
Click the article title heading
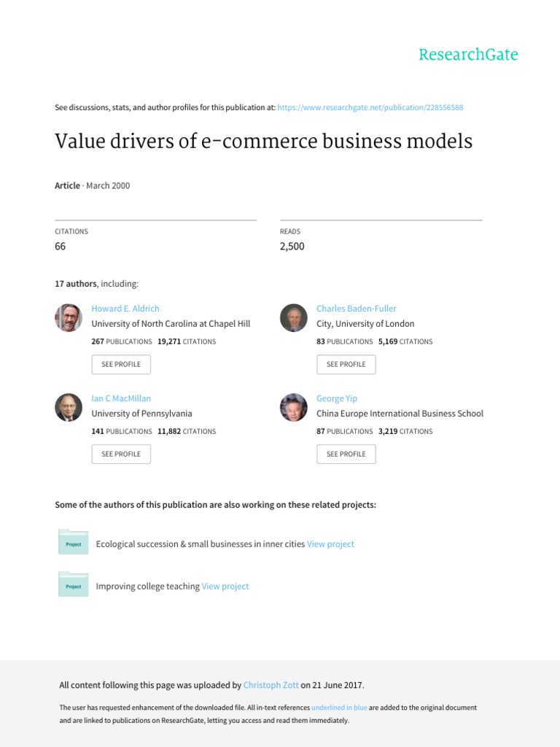pyautogui.click(x=264, y=141)
